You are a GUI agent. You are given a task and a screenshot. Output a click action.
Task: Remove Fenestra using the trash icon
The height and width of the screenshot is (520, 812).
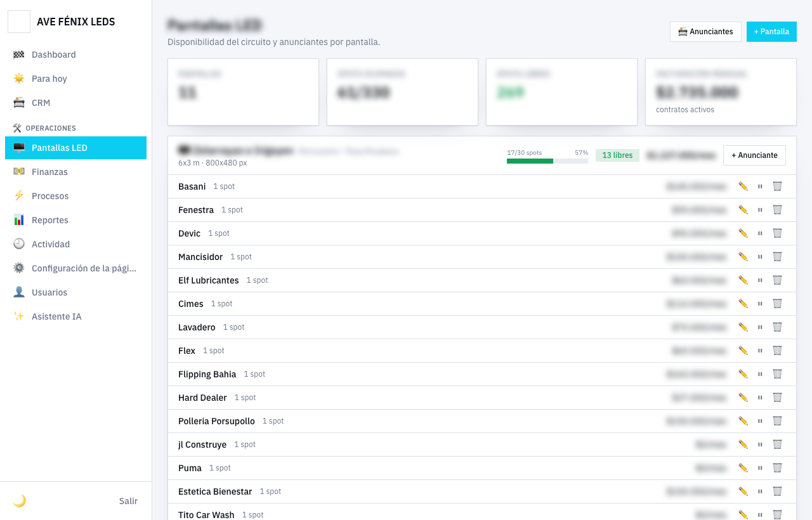[x=777, y=210]
